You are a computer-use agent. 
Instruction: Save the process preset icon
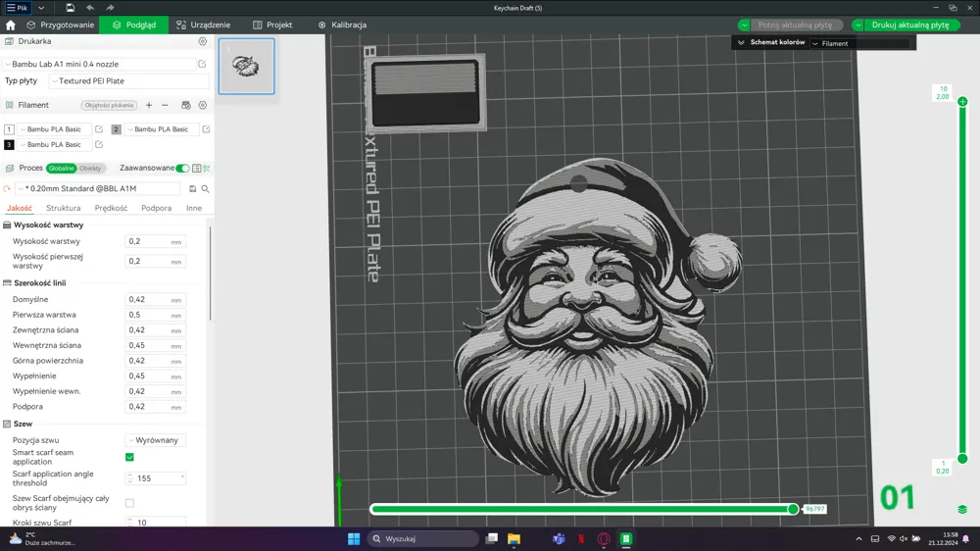[x=192, y=188]
